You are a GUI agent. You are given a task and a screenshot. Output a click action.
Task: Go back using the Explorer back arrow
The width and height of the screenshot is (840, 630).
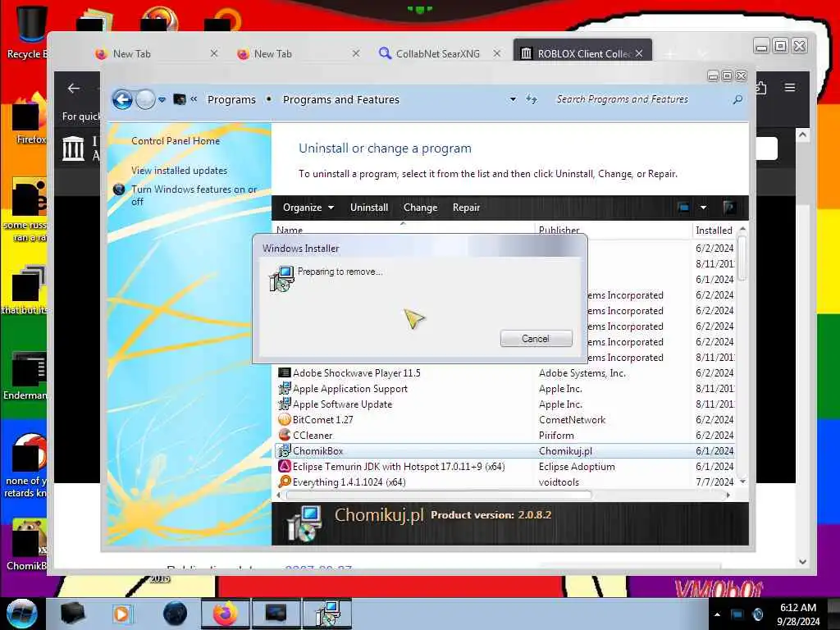click(122, 99)
